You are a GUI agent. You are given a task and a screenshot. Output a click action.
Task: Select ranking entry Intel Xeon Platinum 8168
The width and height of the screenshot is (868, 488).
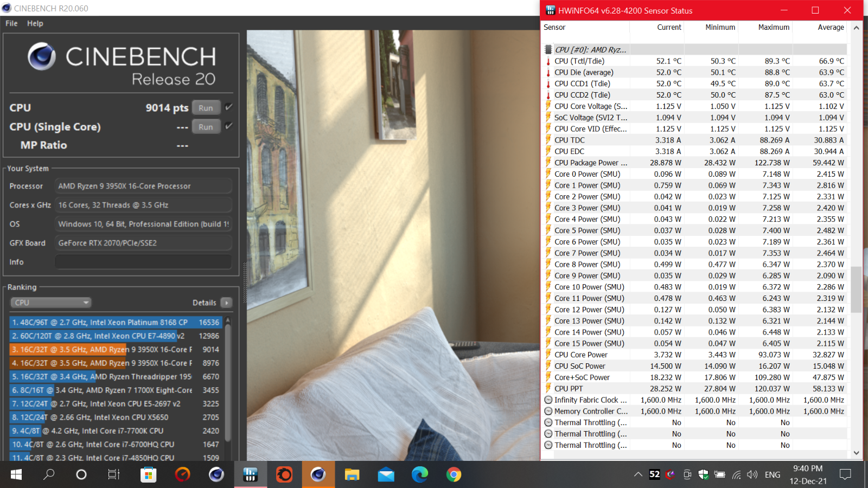116,322
